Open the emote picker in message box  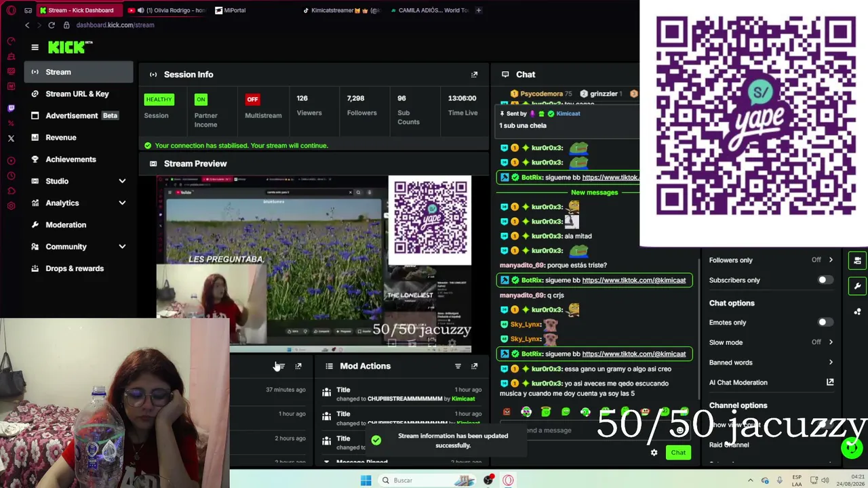tap(680, 430)
